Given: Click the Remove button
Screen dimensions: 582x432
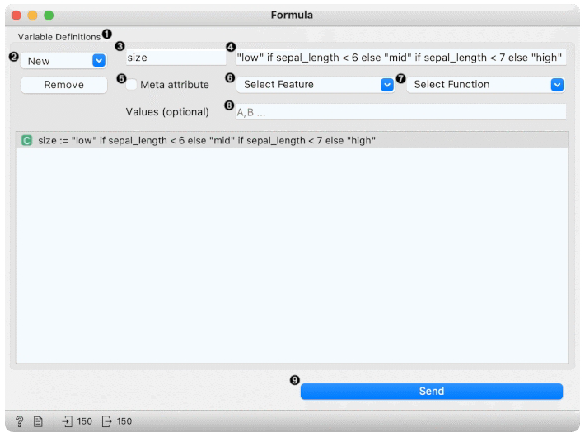Looking at the screenshot, I should (x=64, y=85).
